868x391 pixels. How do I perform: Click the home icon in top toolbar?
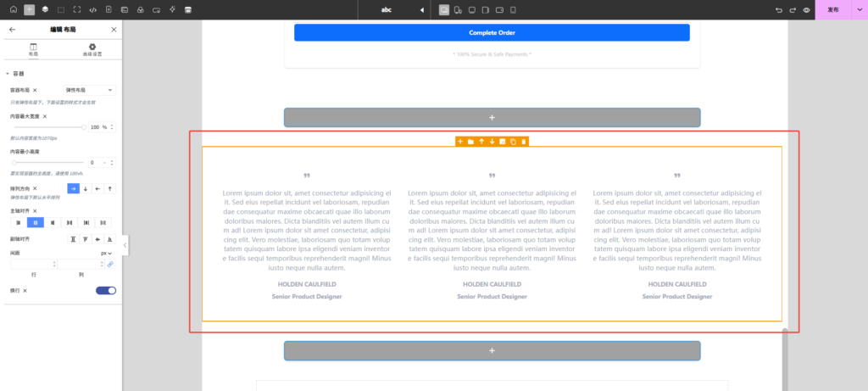coord(13,9)
